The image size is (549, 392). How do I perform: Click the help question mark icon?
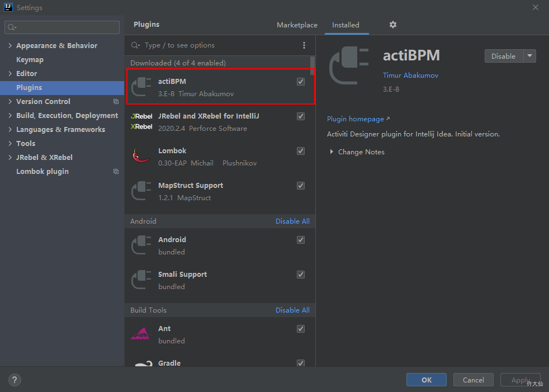pyautogui.click(x=15, y=380)
